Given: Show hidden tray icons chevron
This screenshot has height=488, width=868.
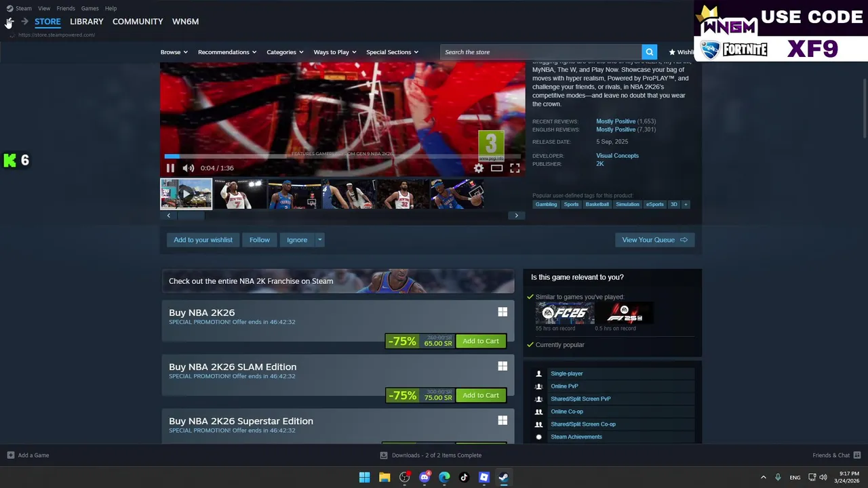Looking at the screenshot, I should coord(763,477).
